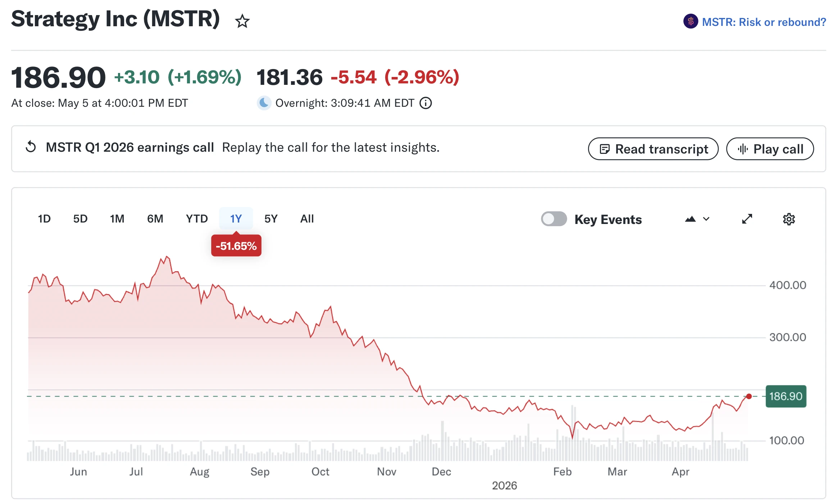
Task: Click the Aug label on time axis
Action: click(200, 472)
